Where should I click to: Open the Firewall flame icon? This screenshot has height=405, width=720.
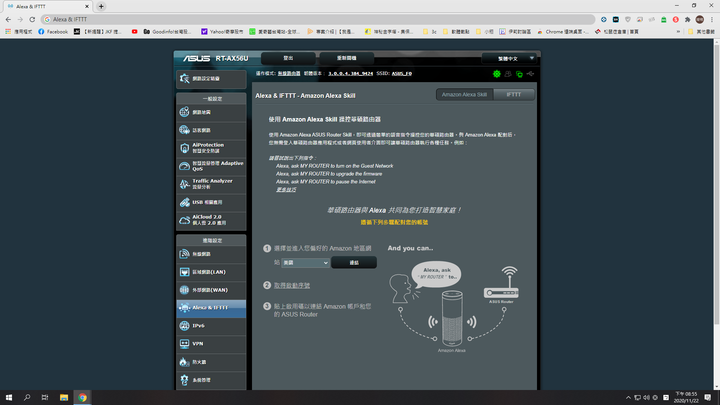185,362
